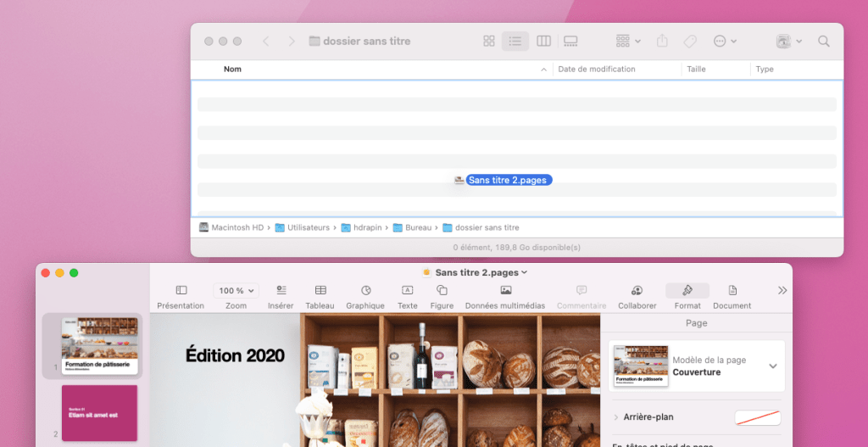Open the Document settings panel
The image size is (868, 447).
coord(732,291)
